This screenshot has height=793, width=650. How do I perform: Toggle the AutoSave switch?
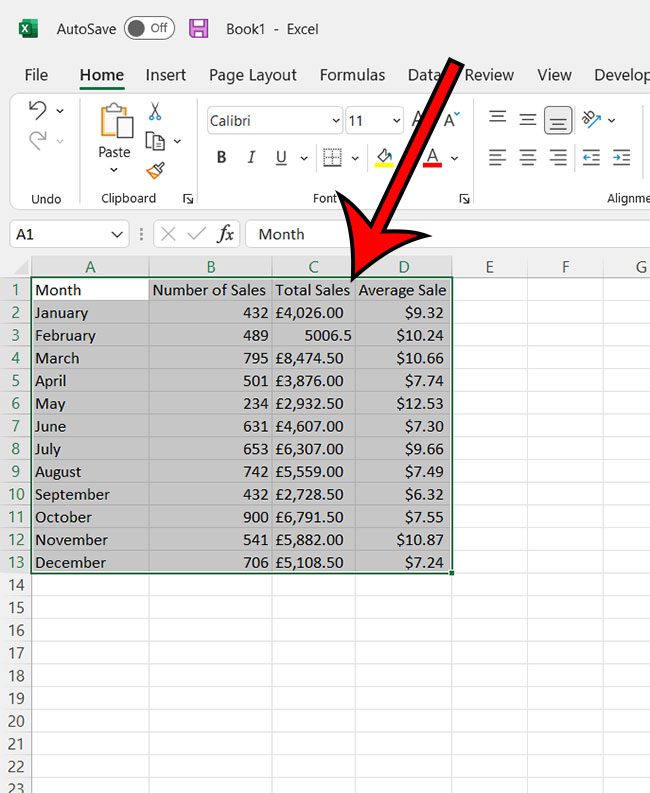coord(149,29)
